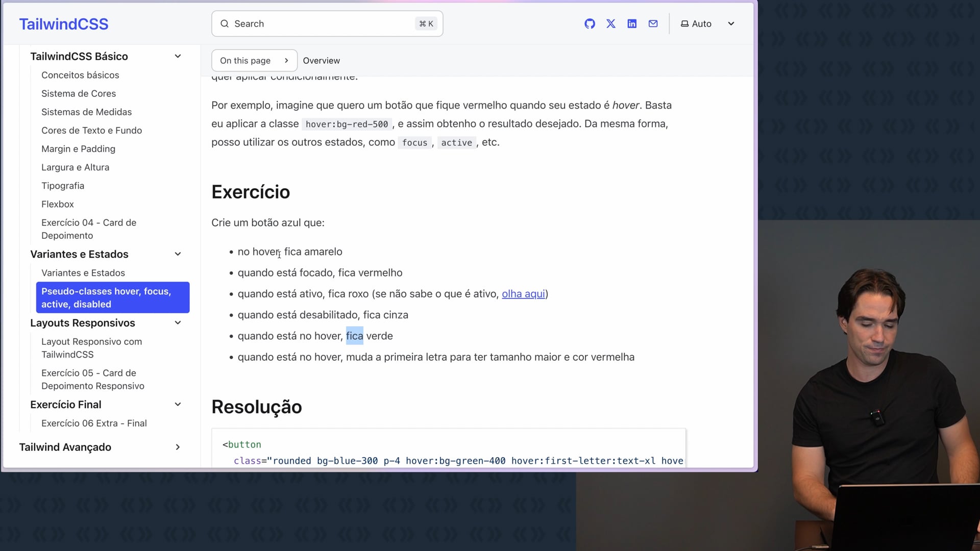The image size is (980, 551).
Task: Click the email envelope icon
Action: point(653,24)
